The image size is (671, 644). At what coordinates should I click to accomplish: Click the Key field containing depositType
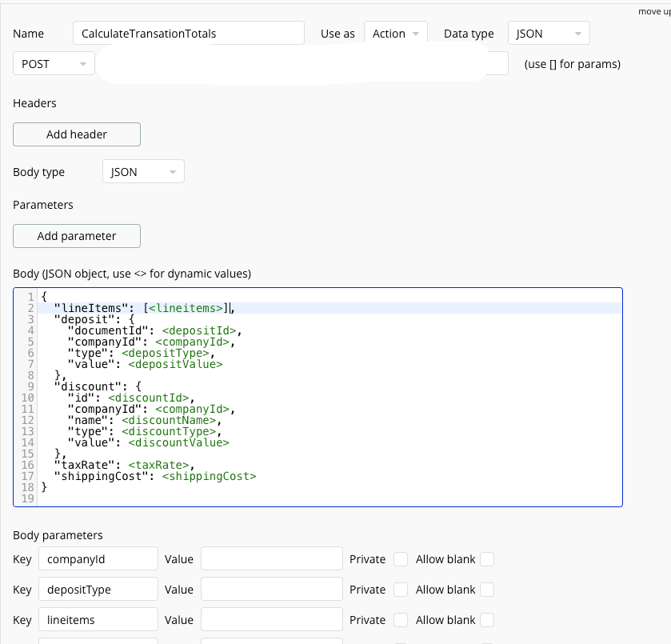coord(98,589)
